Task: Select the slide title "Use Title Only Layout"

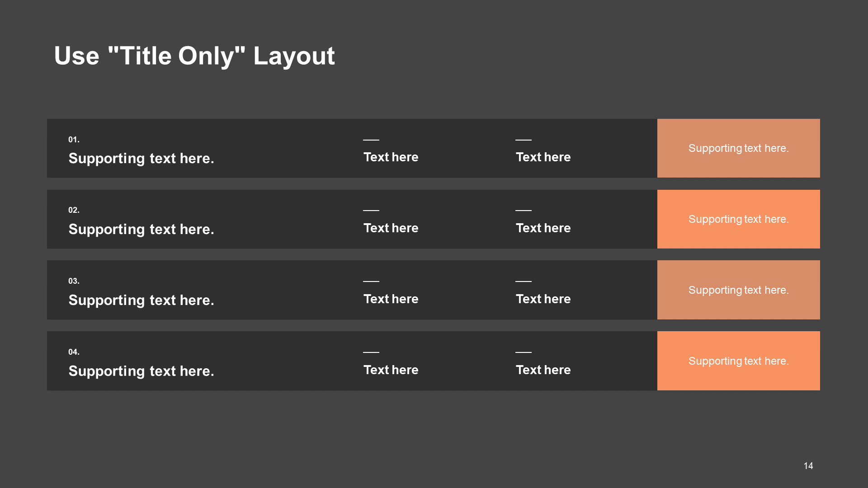Action: tap(194, 56)
